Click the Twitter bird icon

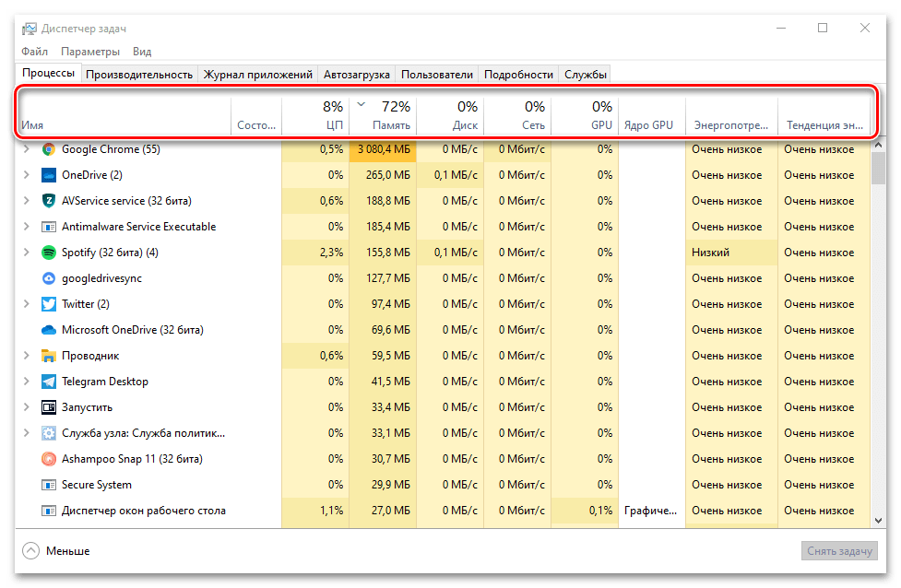pos(49,304)
